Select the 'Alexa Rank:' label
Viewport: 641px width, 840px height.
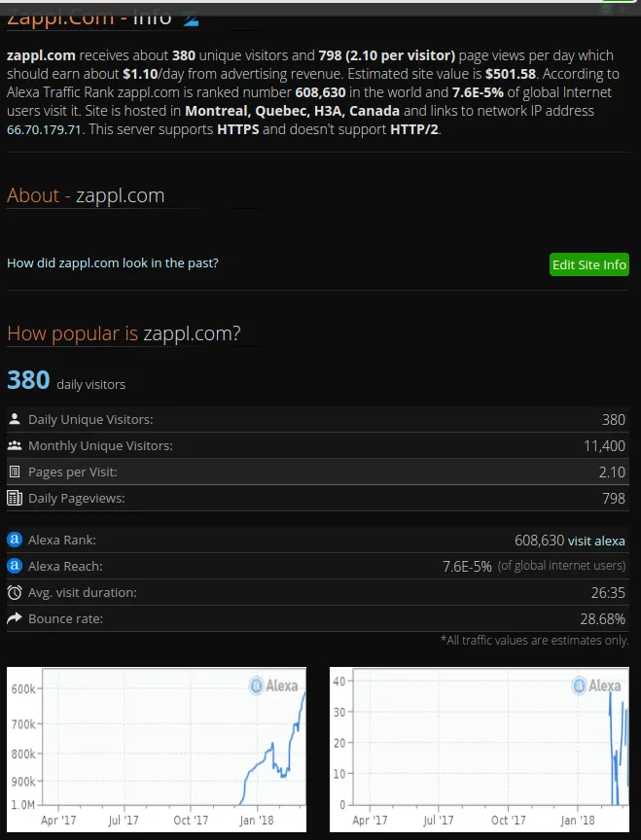click(x=61, y=540)
